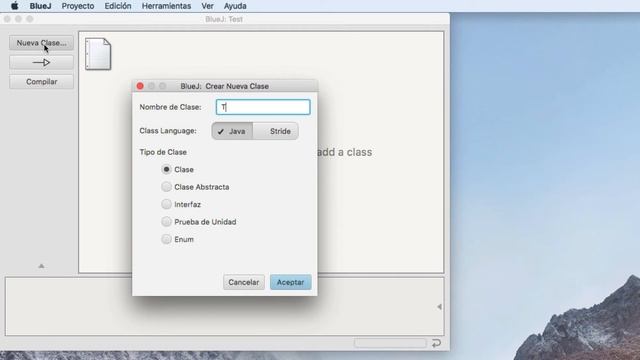Focus the Nombre de Clase field

263,107
